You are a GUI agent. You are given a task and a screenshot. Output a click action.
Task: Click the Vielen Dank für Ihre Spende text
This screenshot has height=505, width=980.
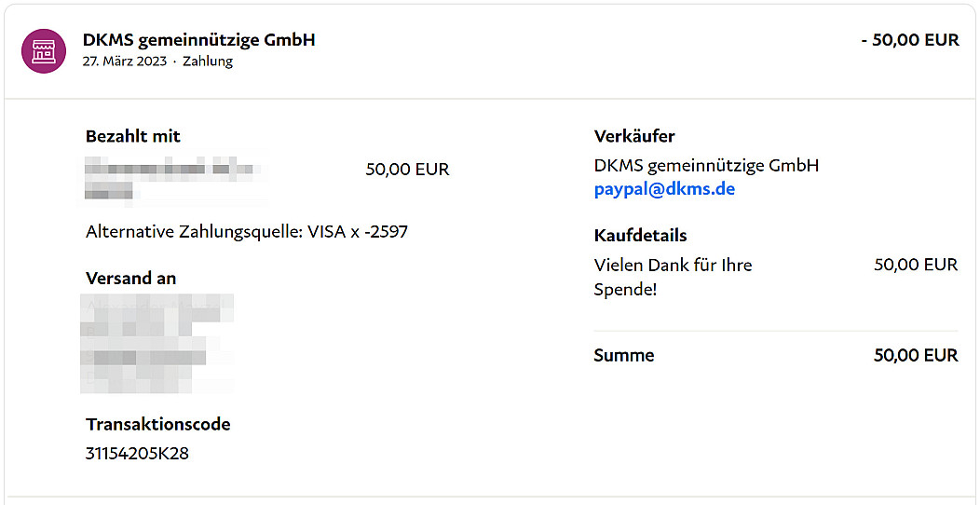(673, 277)
